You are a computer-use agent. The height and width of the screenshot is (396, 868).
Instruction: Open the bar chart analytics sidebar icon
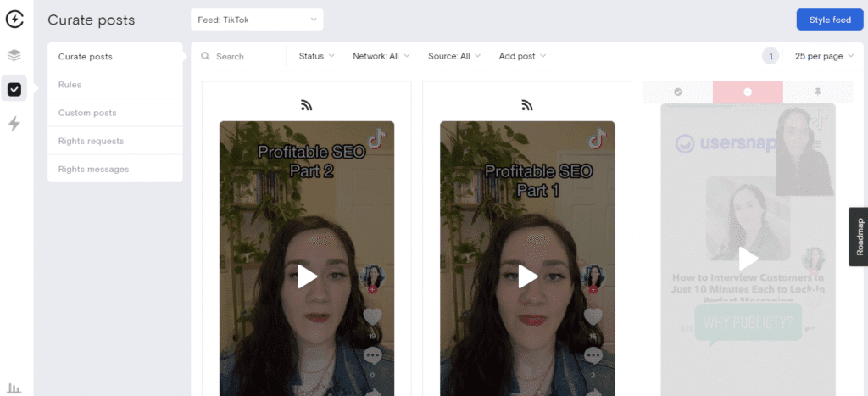point(14,389)
